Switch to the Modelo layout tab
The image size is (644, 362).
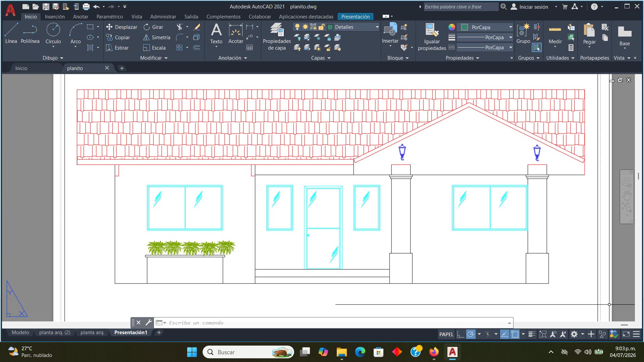20,333
